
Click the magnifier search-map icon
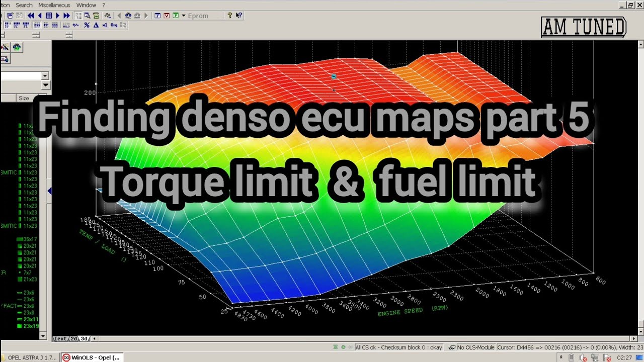87,16
